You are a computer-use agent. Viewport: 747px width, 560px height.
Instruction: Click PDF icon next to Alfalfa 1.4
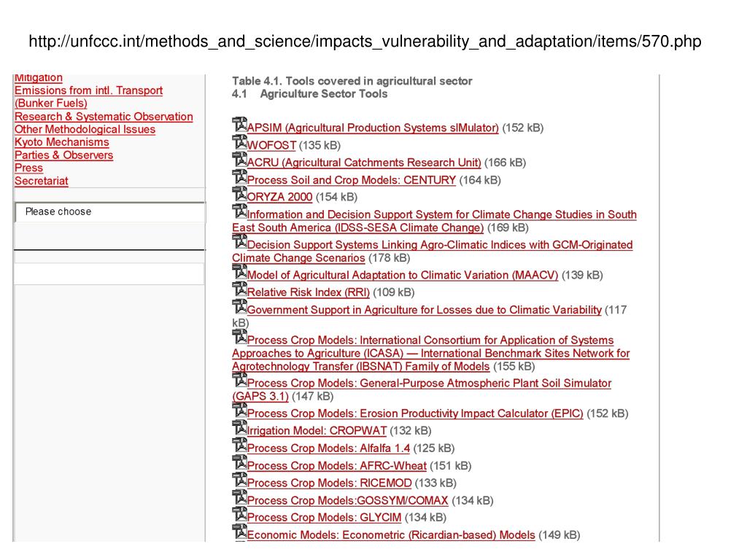pos(239,446)
